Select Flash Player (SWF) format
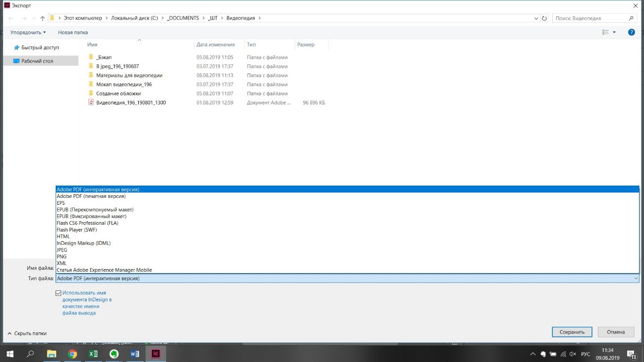This screenshot has height=362, width=644. 347,230
